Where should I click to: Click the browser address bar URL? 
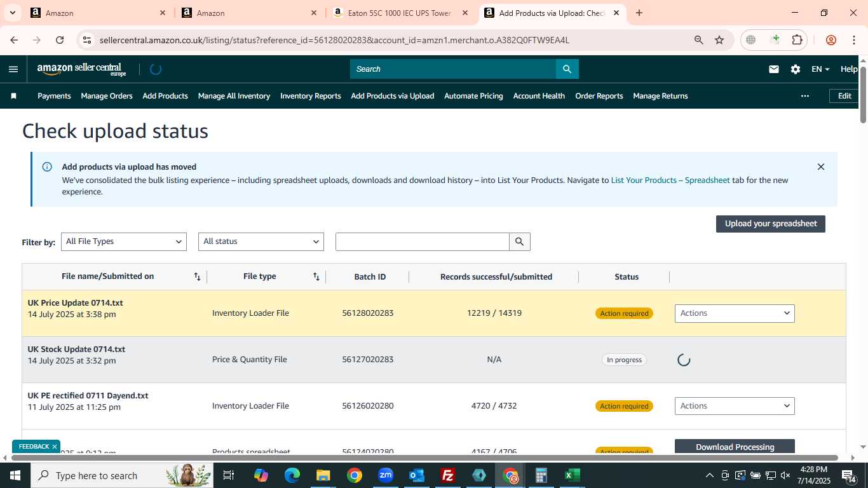[x=334, y=40]
